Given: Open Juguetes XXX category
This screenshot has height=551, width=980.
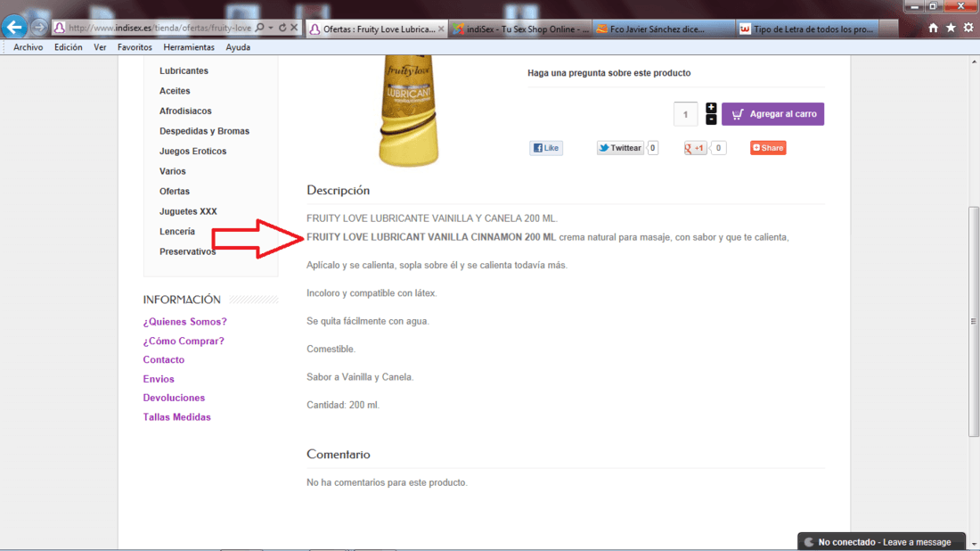Looking at the screenshot, I should pos(188,210).
